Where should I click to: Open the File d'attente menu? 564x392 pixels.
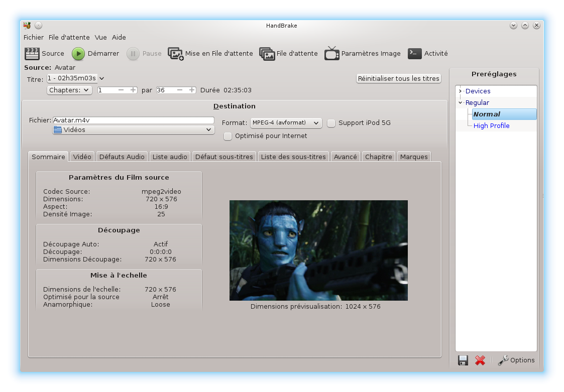[69, 38]
